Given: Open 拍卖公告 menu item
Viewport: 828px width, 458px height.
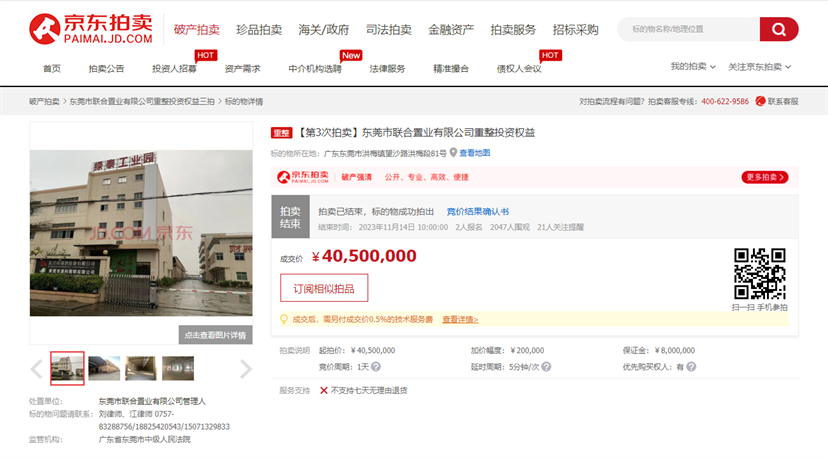Looking at the screenshot, I should [x=106, y=69].
